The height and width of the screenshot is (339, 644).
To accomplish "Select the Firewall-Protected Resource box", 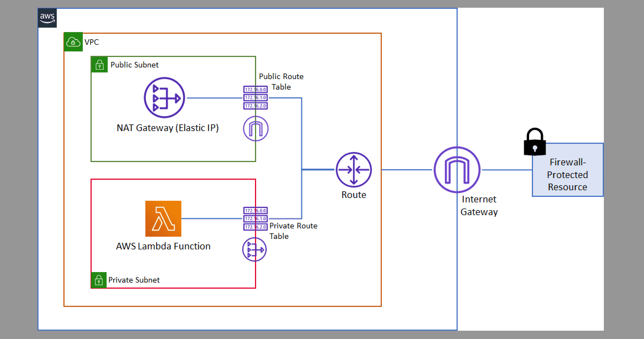I will 567,174.
